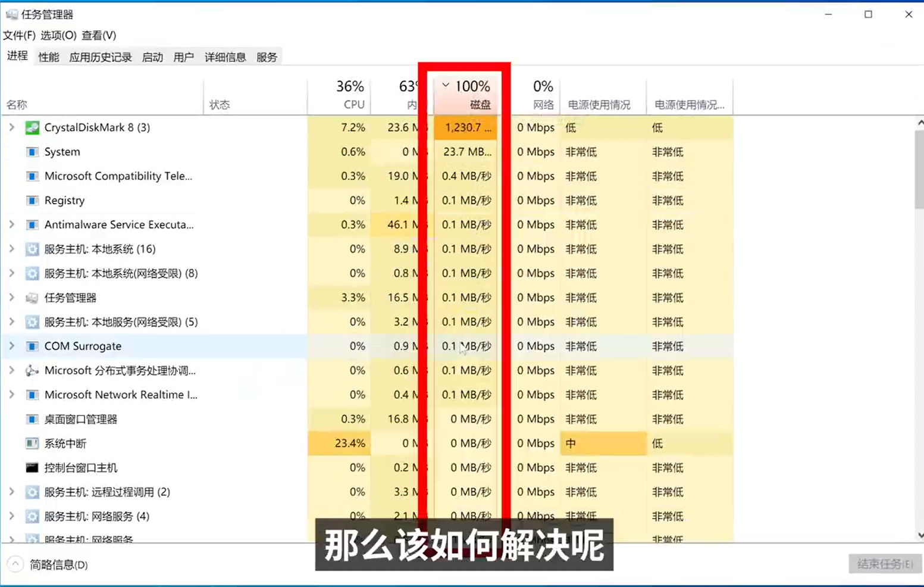The width and height of the screenshot is (924, 587).
Task: Sort by the 磁盘 100% column header
Action: [x=465, y=96]
